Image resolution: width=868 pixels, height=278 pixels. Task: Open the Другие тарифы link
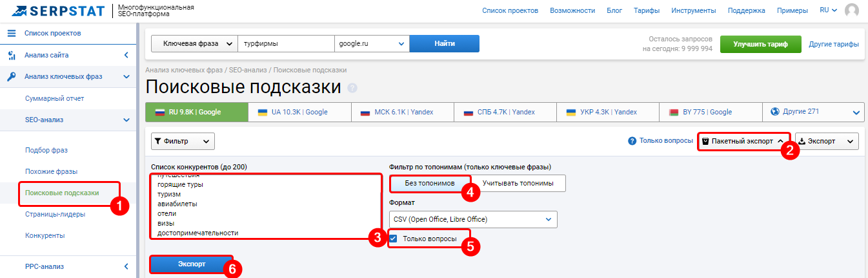(834, 44)
